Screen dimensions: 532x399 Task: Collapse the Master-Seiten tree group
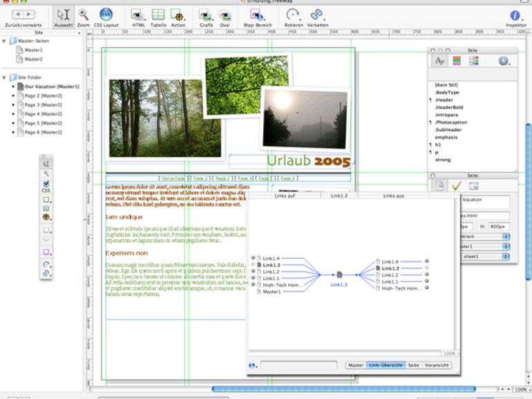pos(4,41)
